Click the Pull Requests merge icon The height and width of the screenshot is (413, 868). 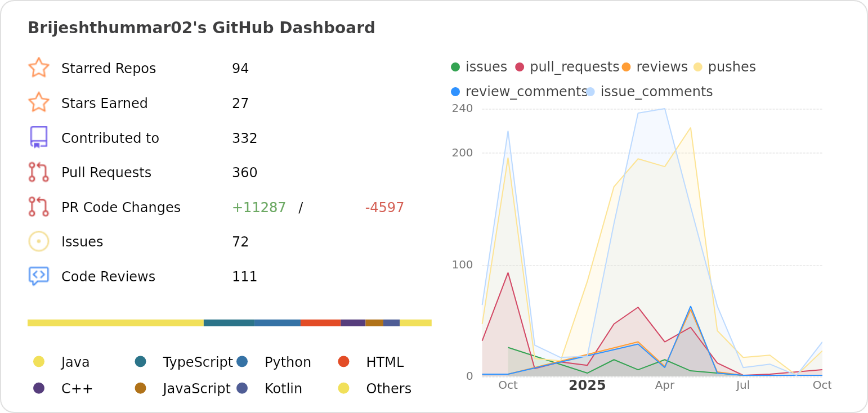pos(38,172)
